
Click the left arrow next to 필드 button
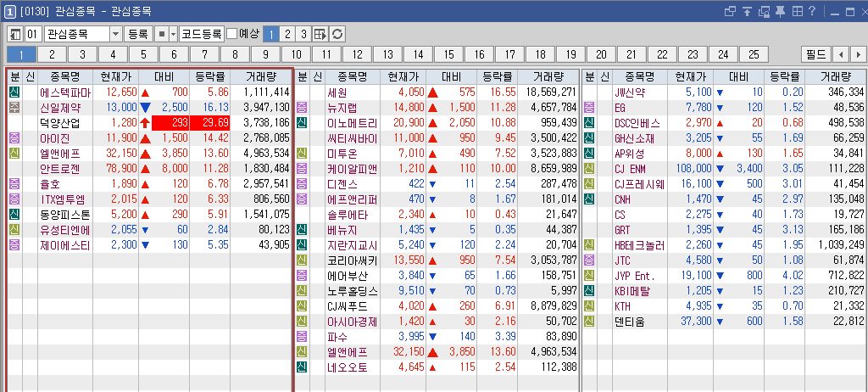[841, 54]
